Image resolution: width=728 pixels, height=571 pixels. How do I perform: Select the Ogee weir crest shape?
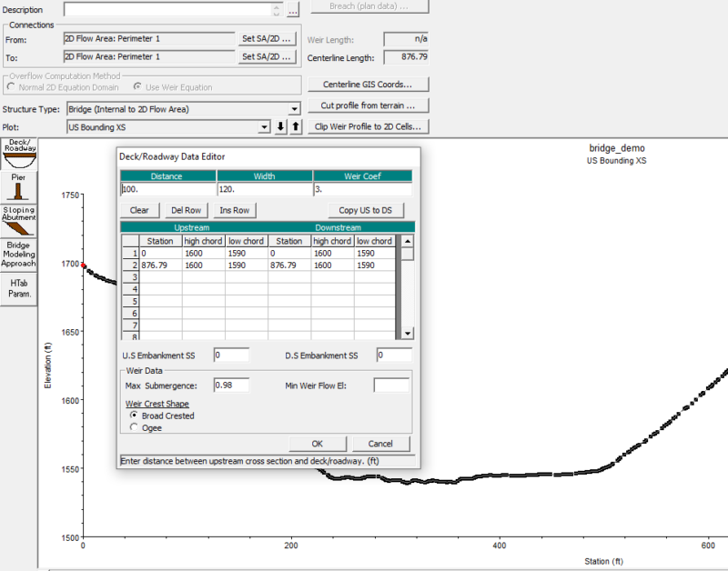point(135,426)
